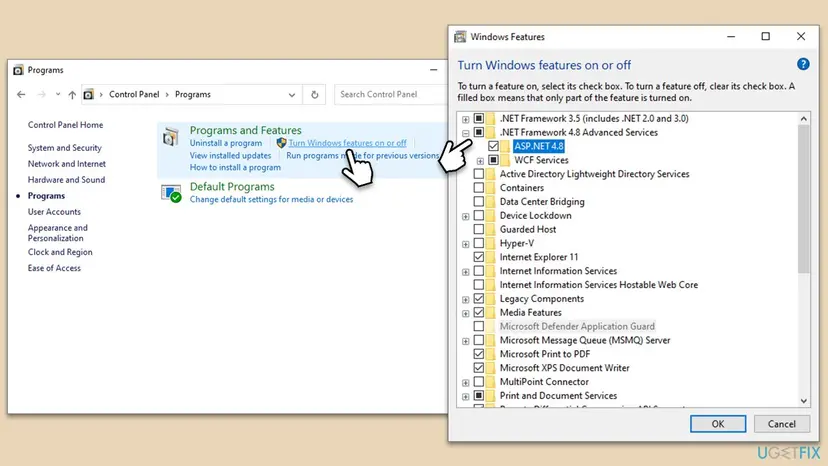Open Ease of Access category

pos(54,268)
